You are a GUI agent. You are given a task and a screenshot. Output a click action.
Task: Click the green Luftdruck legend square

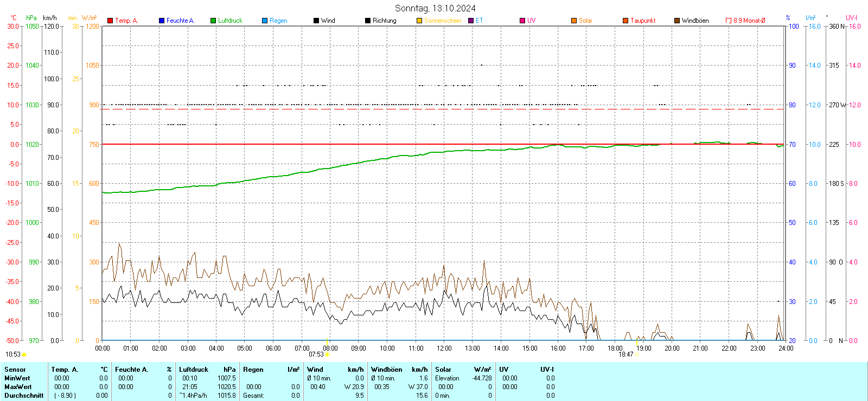tap(213, 21)
